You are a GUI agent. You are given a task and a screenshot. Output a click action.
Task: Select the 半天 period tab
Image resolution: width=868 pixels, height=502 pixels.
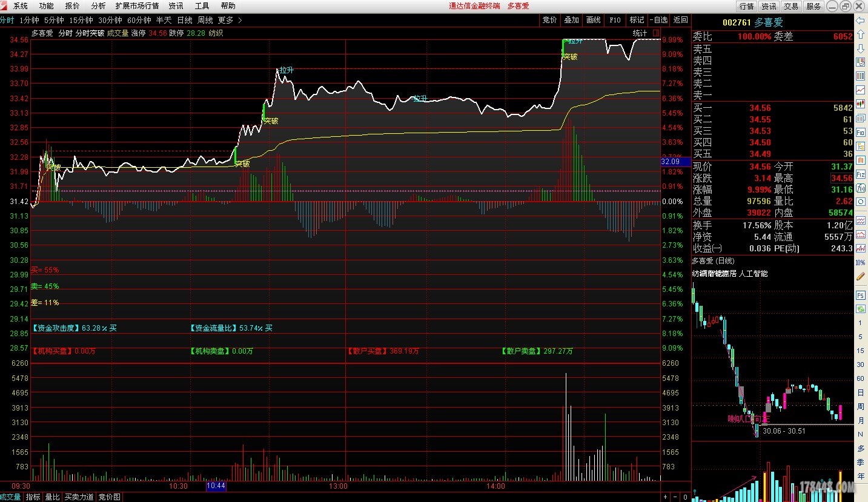tap(164, 20)
